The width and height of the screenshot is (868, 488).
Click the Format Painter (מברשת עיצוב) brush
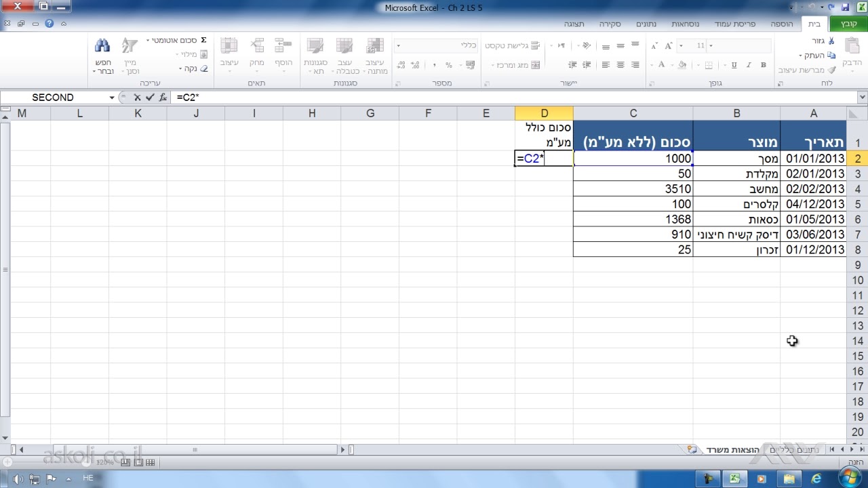832,70
